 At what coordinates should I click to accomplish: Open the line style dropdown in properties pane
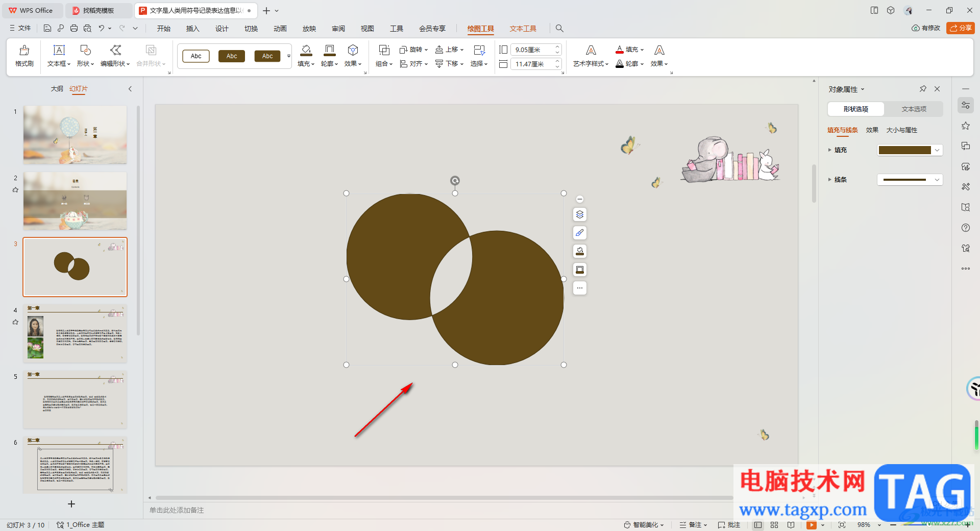pyautogui.click(x=937, y=180)
